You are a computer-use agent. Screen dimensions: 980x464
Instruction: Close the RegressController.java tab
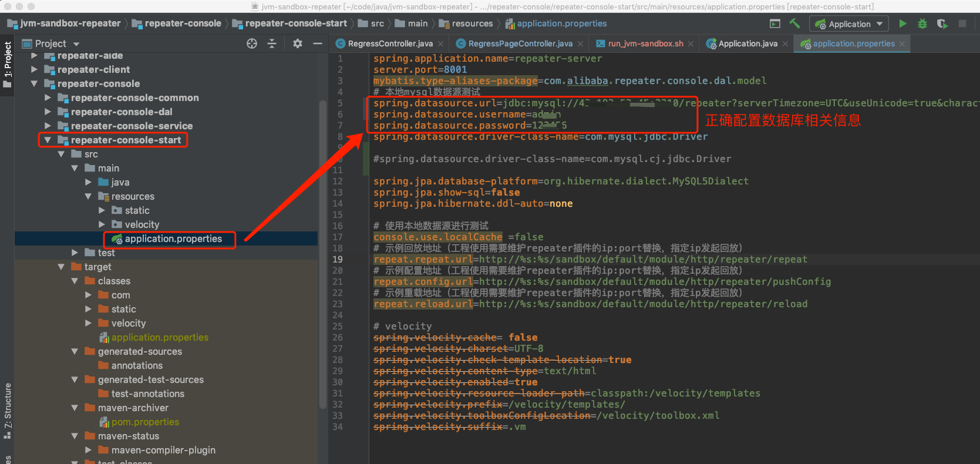(440, 44)
